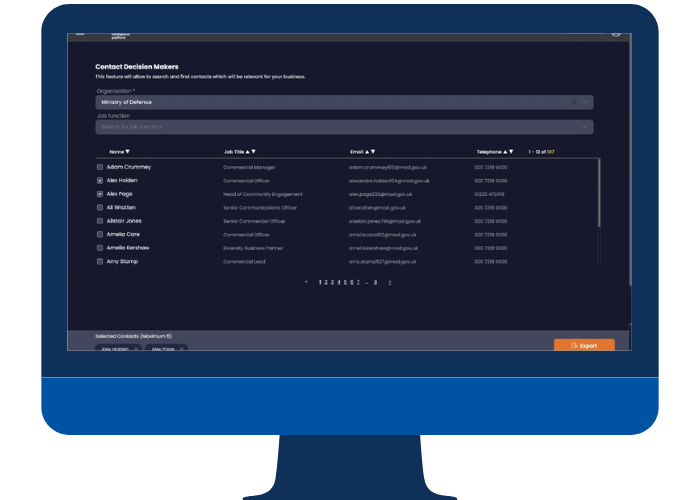Click Senior Communications Officer job title
The image size is (700, 500).
click(260, 208)
